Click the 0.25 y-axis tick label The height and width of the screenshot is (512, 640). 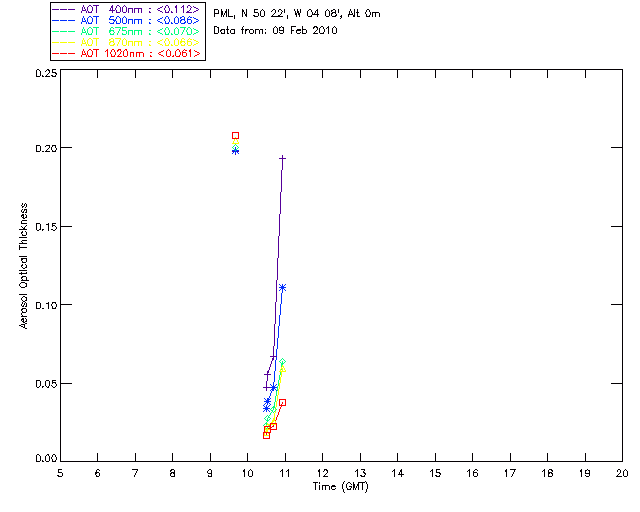click(46, 73)
